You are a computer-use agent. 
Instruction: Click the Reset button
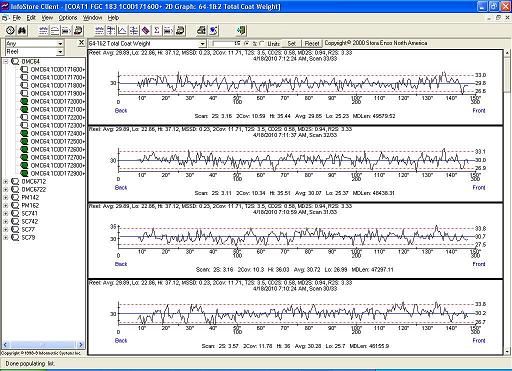[x=312, y=44]
